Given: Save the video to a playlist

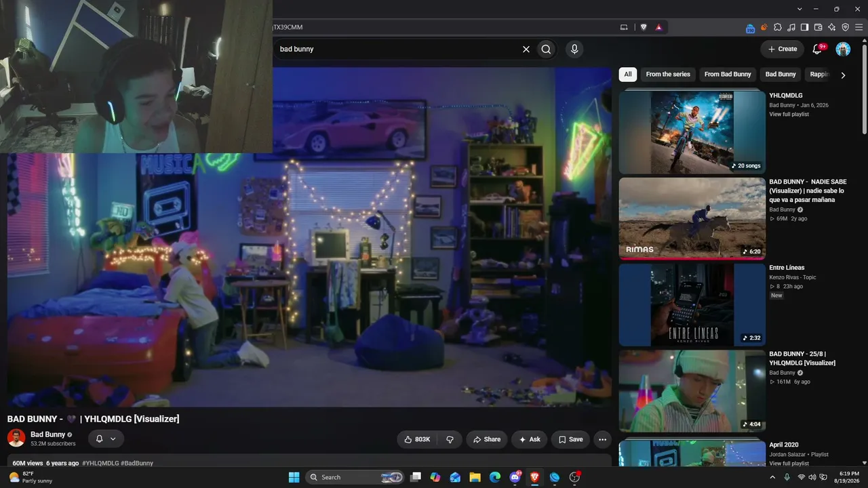Looking at the screenshot, I should (570, 439).
